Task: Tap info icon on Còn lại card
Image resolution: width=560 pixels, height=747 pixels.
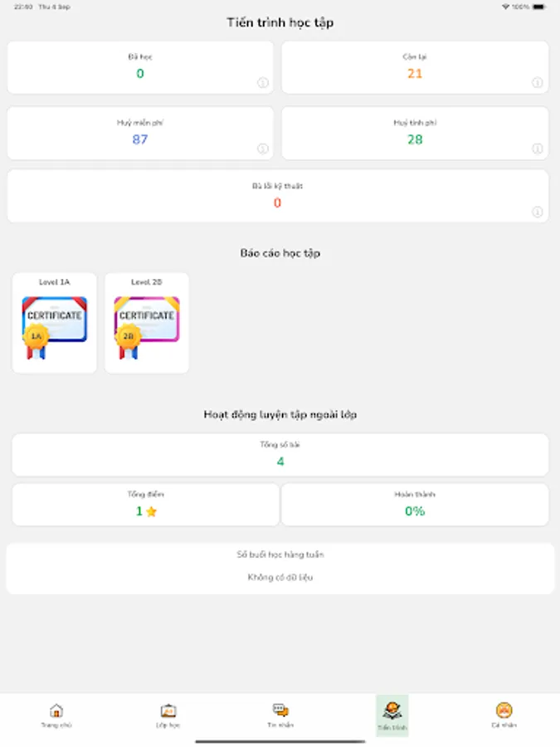Action: [x=537, y=83]
